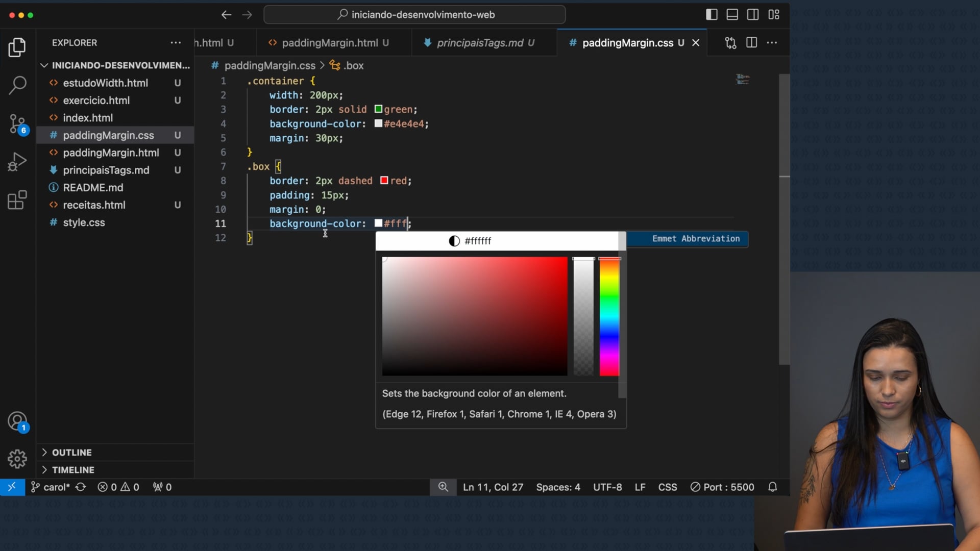Click the split editor right icon
This screenshot has height=551, width=980.
coord(751,43)
